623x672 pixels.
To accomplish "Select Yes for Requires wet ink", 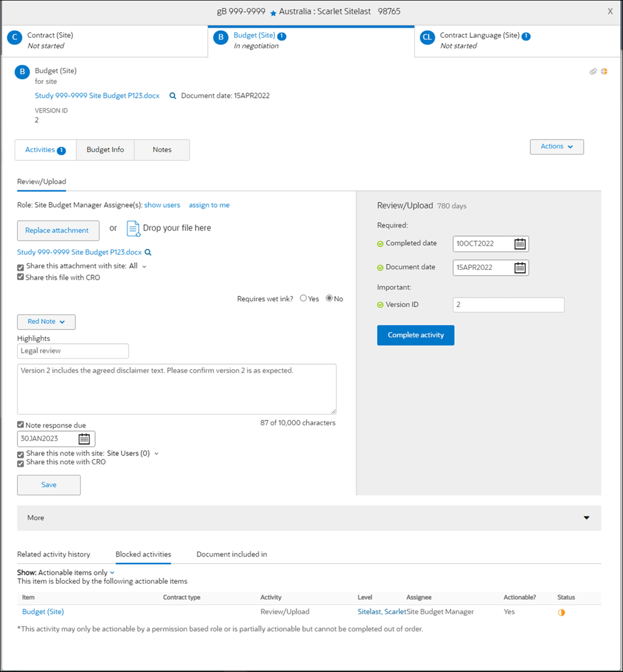I will (303, 298).
